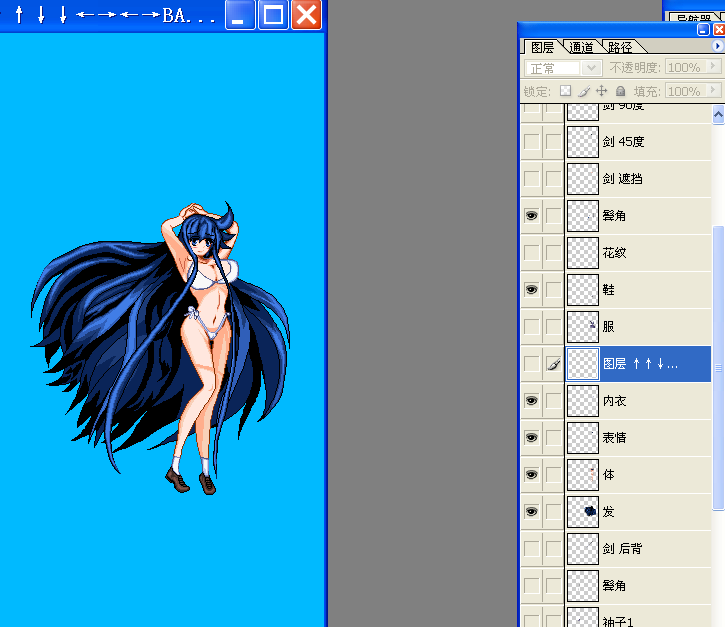Screen dimensions: 725x627
Task: Click the 填充 100% value field
Action: [x=686, y=91]
